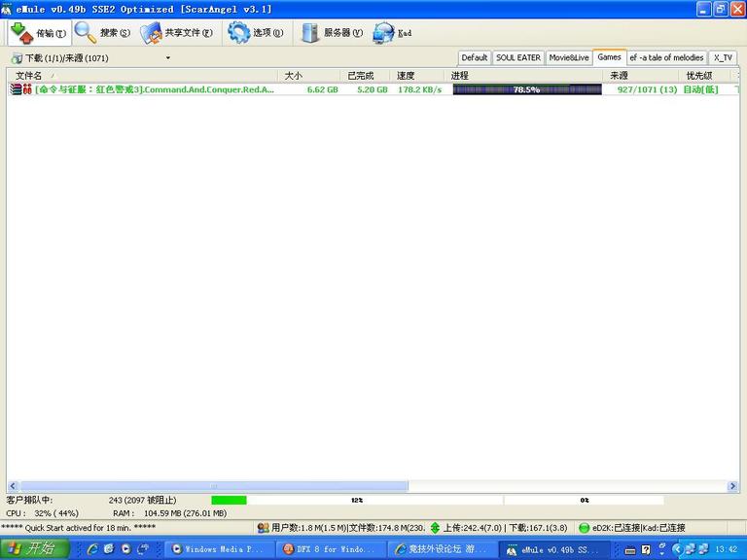Screen dimensions: 747x560
Task: Click the eMule mule icon in the title bar
Action: (x=7, y=9)
